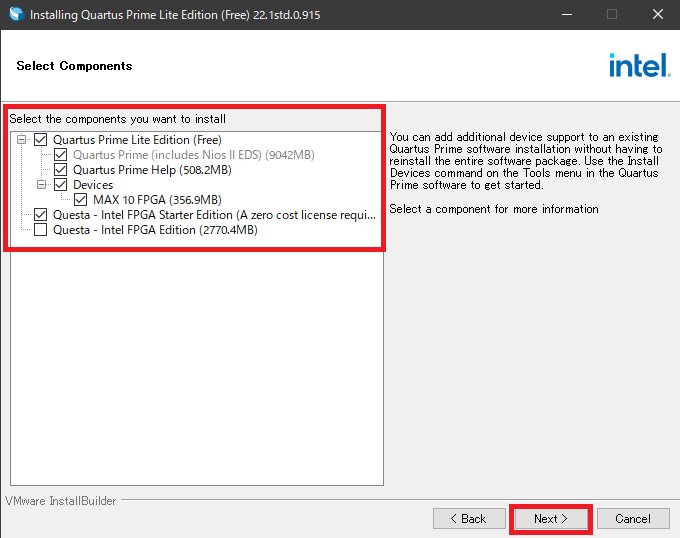The height and width of the screenshot is (538, 680).
Task: Close the Quartus Prime installer window
Action: 656,15
